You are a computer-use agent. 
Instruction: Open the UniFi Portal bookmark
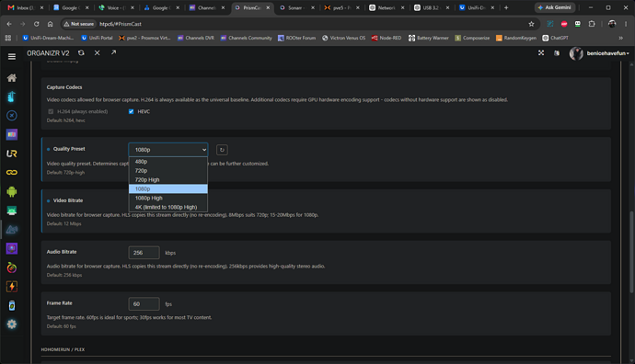click(97, 38)
